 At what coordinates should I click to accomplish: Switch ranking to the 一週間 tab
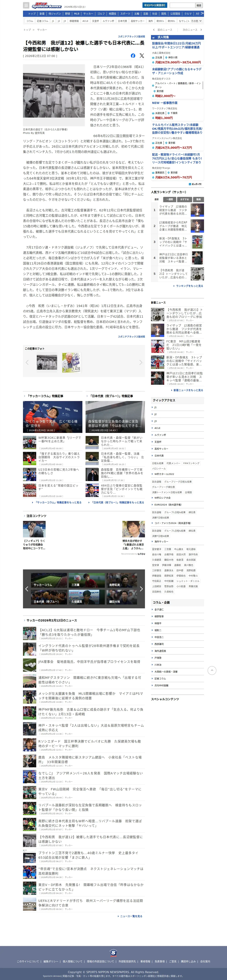[x=170, y=199]
